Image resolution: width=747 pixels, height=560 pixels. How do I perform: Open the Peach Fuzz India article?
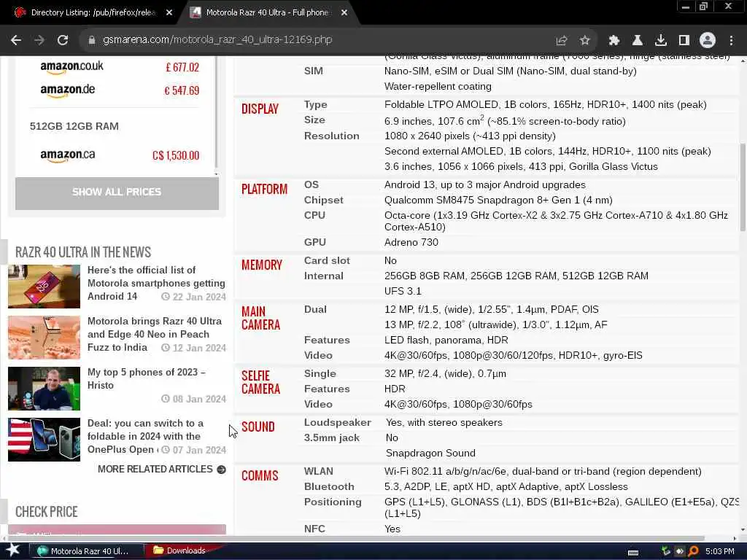pos(156,334)
